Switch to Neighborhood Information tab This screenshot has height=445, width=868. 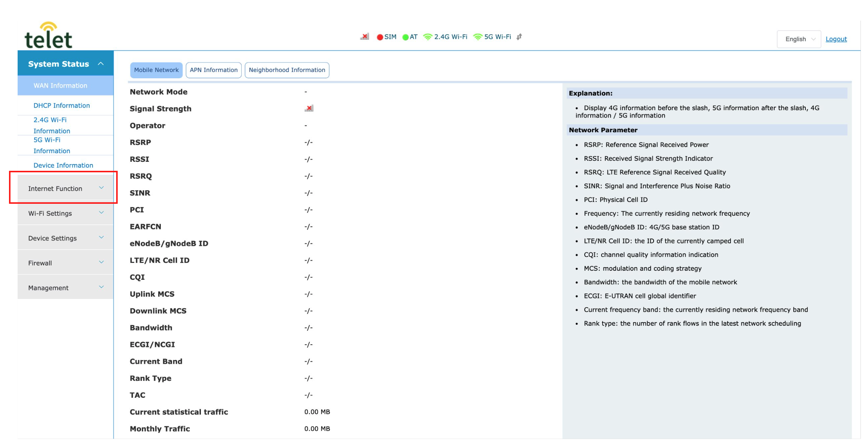287,70
